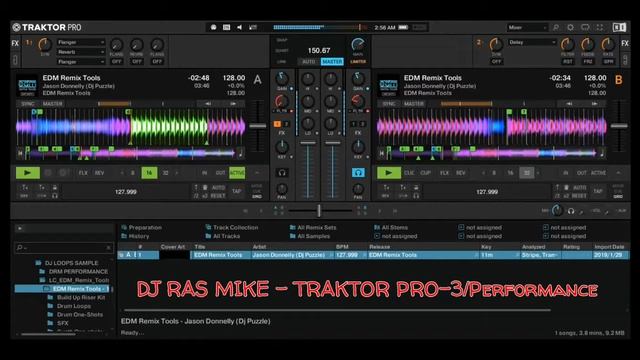Toggle deck B loop ACTIVE button

[598, 173]
